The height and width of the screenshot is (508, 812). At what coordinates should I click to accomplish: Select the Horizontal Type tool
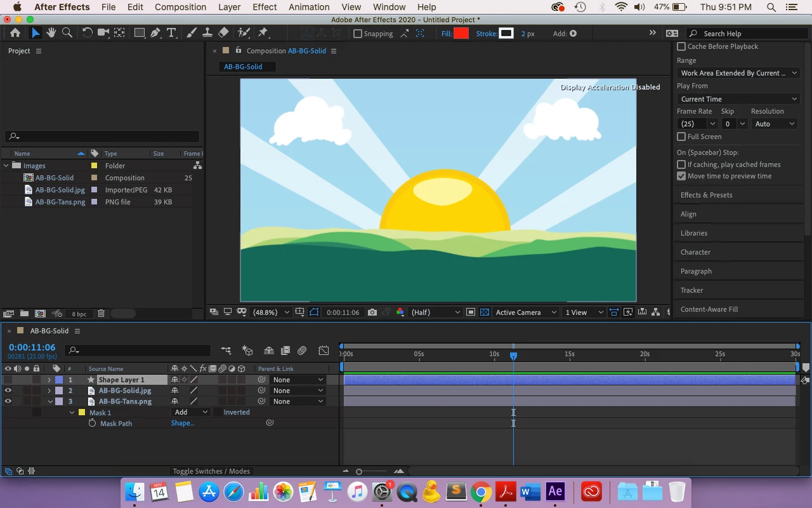pyautogui.click(x=171, y=33)
